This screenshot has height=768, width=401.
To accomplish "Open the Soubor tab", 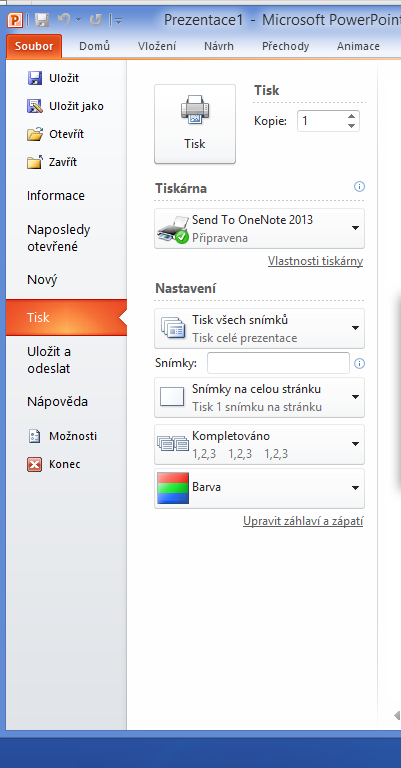I will coord(34,47).
